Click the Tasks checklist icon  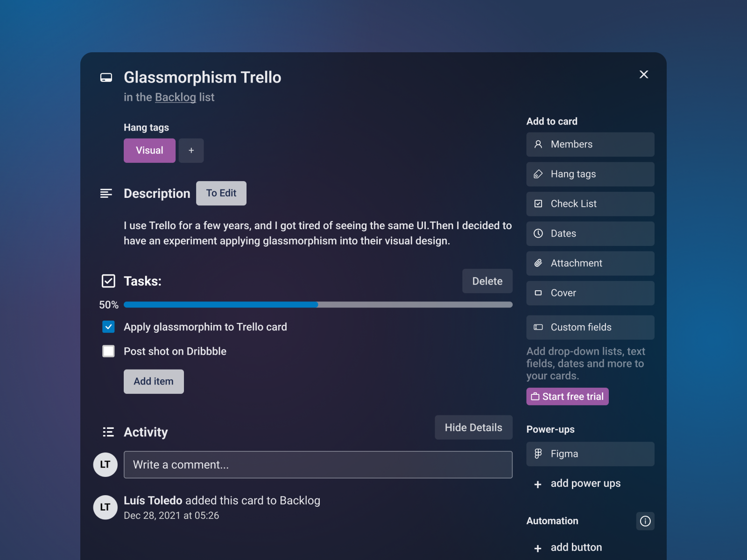tap(108, 281)
